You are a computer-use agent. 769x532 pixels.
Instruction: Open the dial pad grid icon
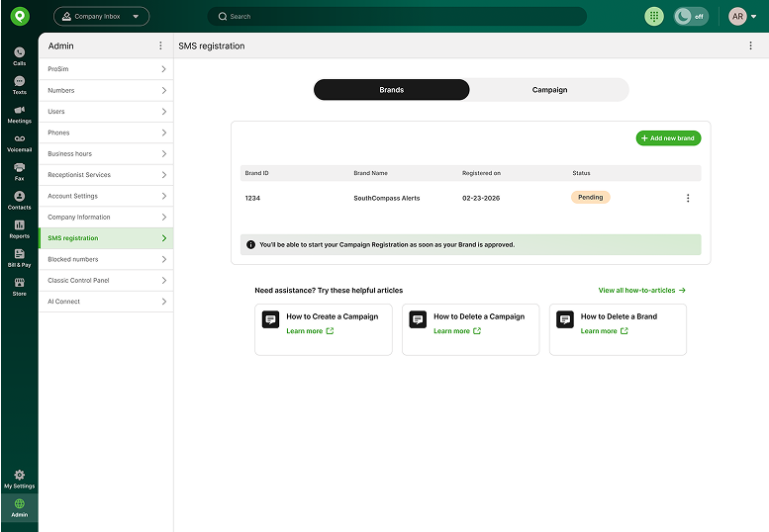point(654,17)
